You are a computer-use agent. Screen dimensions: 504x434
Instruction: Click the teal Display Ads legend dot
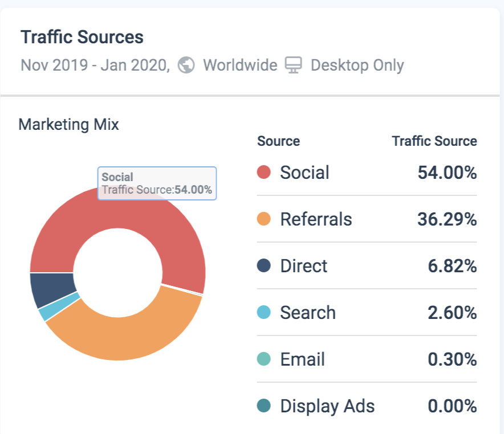263,406
